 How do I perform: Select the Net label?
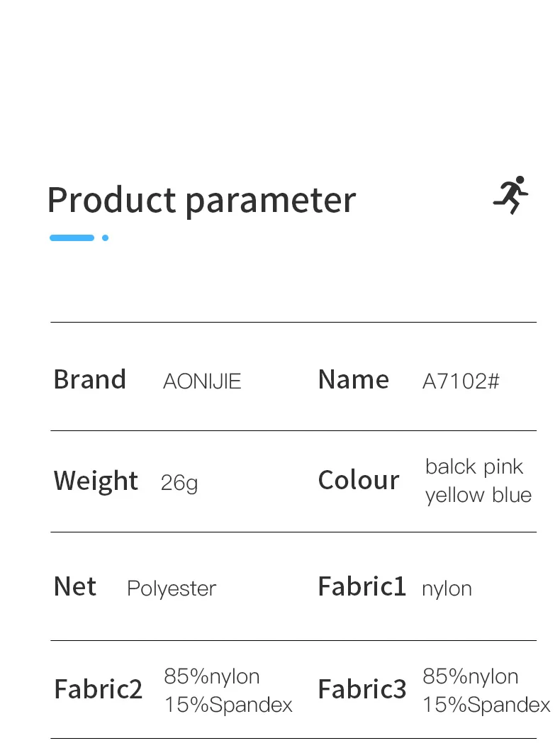pos(75,587)
